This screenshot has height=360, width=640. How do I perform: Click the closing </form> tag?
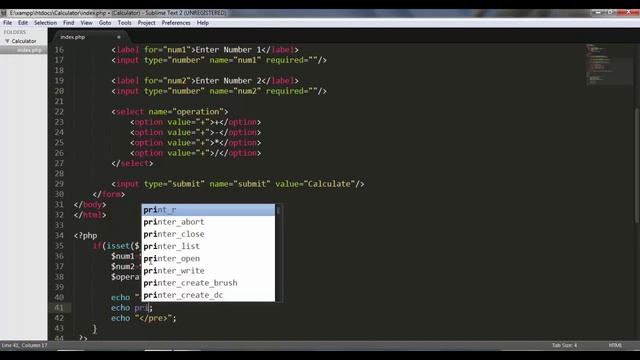click(109, 194)
